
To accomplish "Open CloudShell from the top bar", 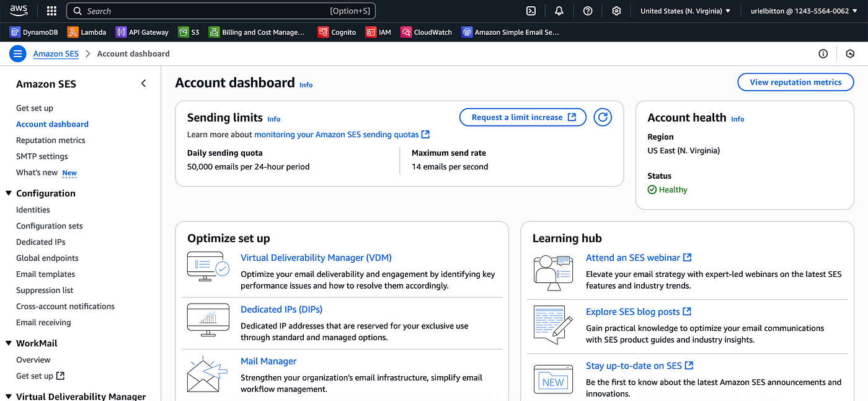I will (x=530, y=11).
